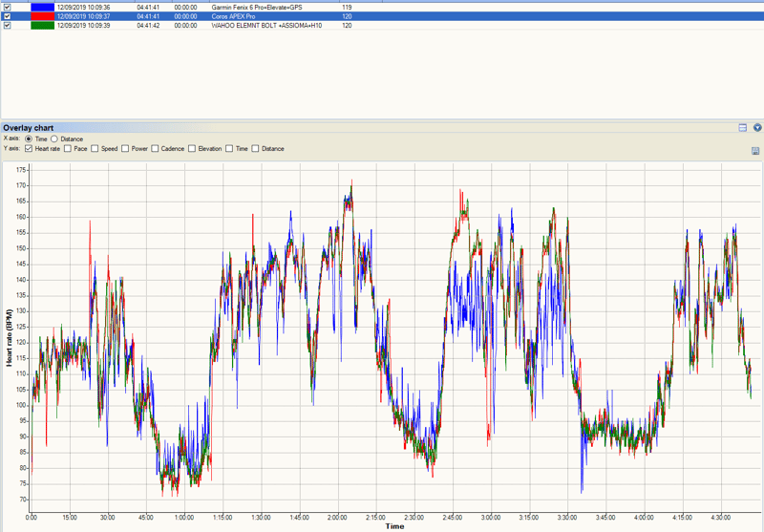Enable the Elevation Y axis checkbox
This screenshot has width=764, height=532.
point(192,149)
